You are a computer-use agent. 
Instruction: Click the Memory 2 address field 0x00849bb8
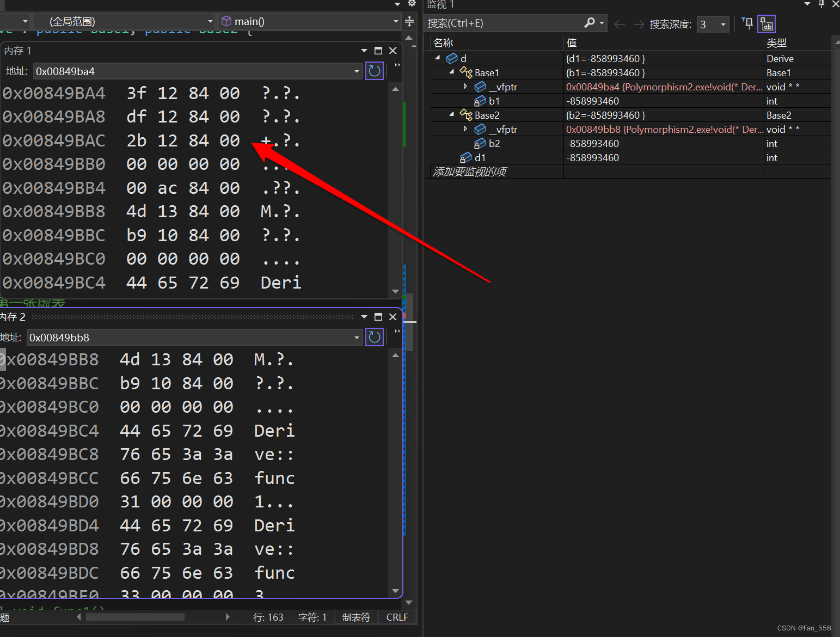[190, 338]
